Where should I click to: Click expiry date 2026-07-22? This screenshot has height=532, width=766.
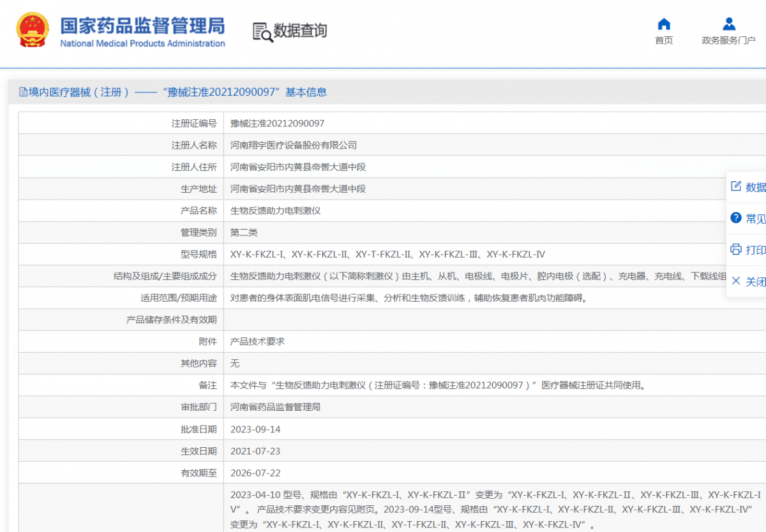255,473
